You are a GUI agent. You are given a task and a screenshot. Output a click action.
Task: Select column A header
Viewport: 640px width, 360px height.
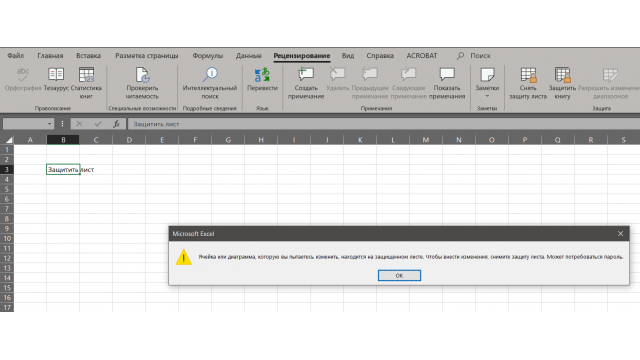pyautogui.click(x=30, y=140)
